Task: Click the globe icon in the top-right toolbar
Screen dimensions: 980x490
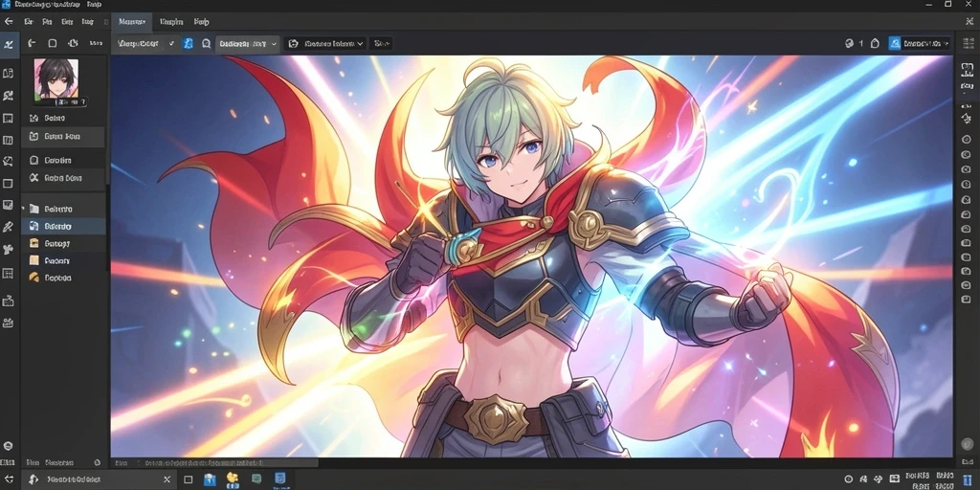Action: click(849, 44)
